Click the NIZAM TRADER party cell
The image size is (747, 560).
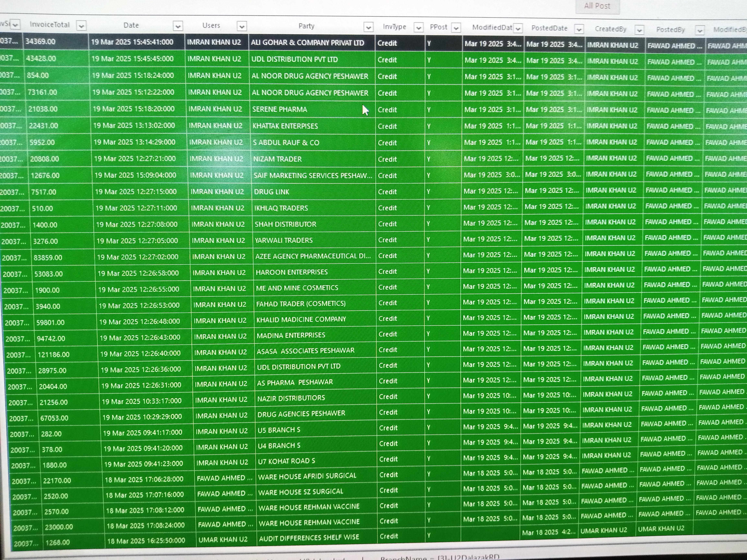pos(277,159)
